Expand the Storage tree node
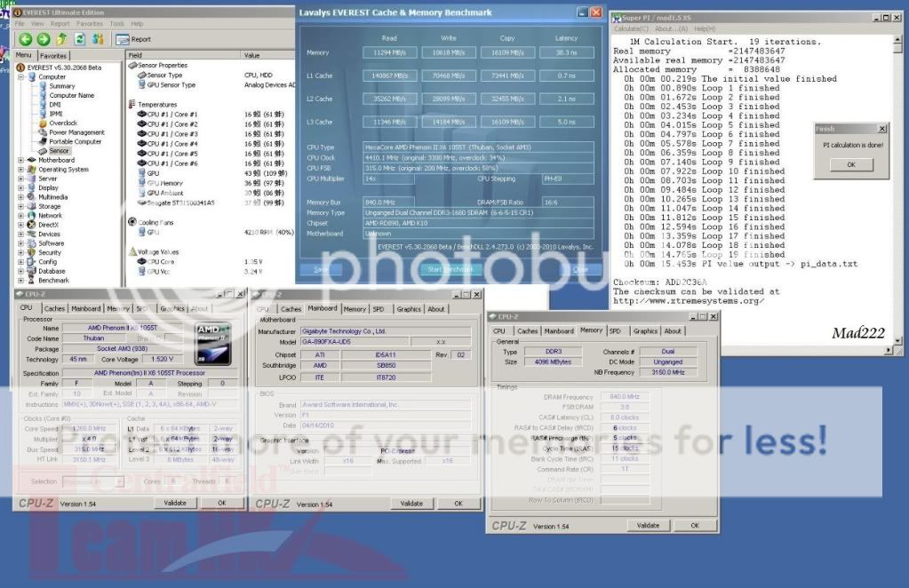909x588 pixels. pyautogui.click(x=21, y=206)
